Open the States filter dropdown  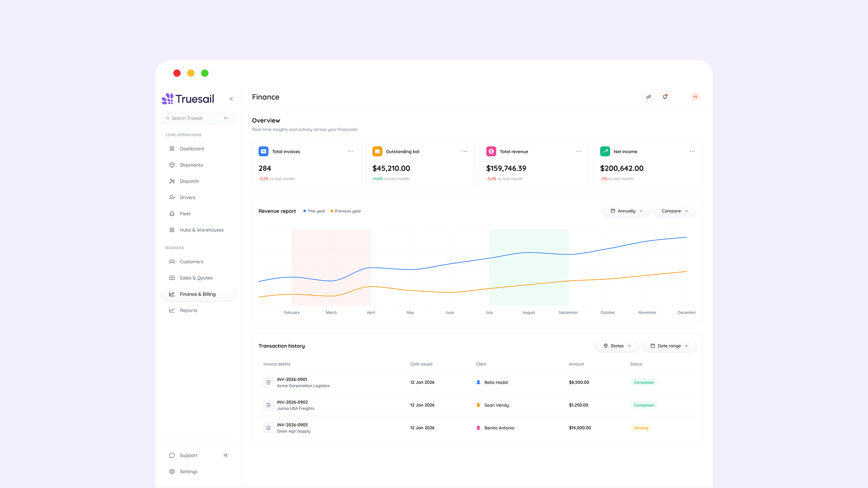617,346
